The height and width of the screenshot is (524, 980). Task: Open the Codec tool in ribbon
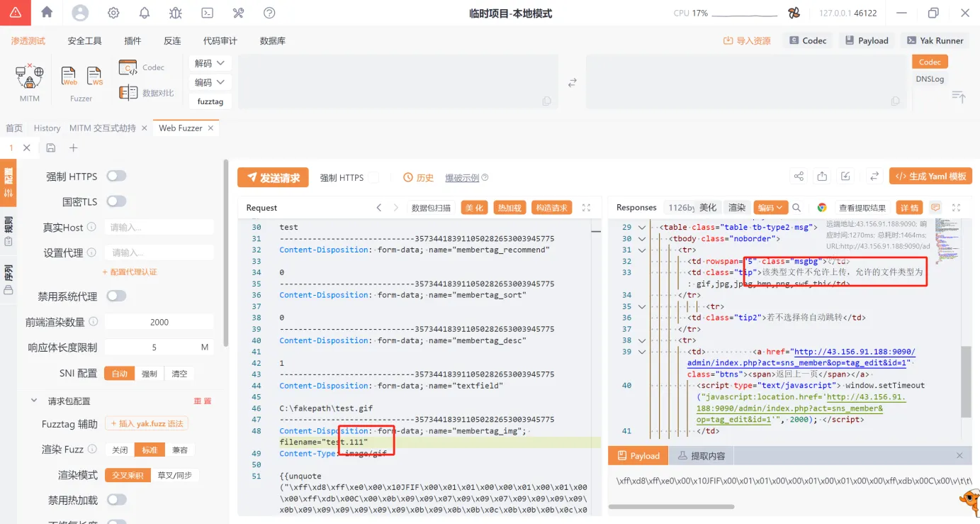(x=142, y=67)
